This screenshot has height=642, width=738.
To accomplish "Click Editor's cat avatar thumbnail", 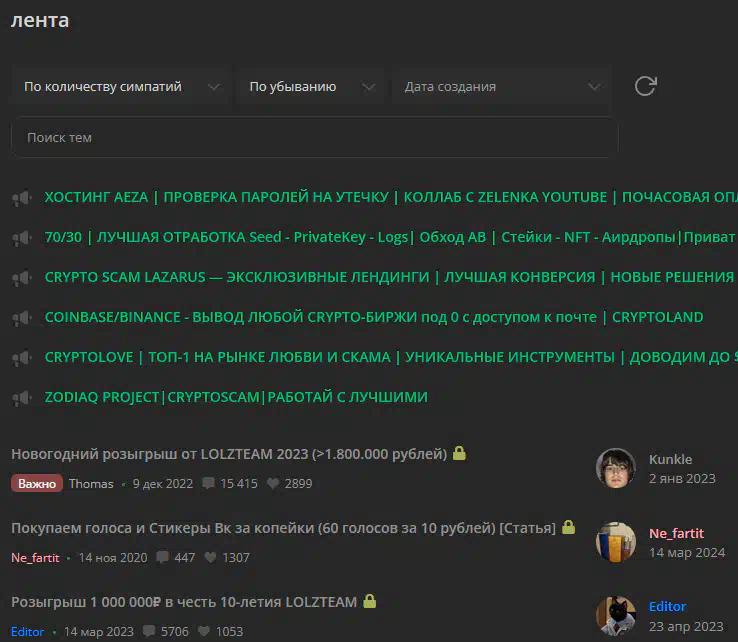I will 616,616.
